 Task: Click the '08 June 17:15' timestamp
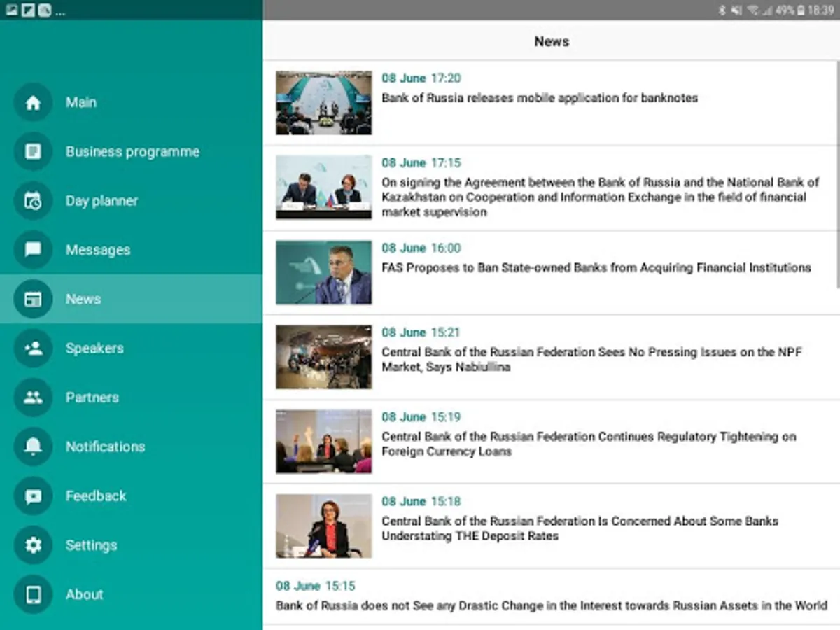421,162
